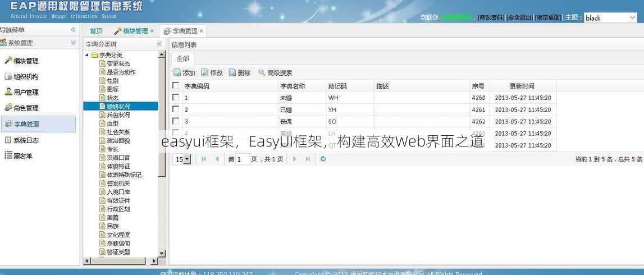Image resolution: width=644 pixels, height=275 pixels.
Task: Go to the last page of the grid
Action: (x=308, y=159)
